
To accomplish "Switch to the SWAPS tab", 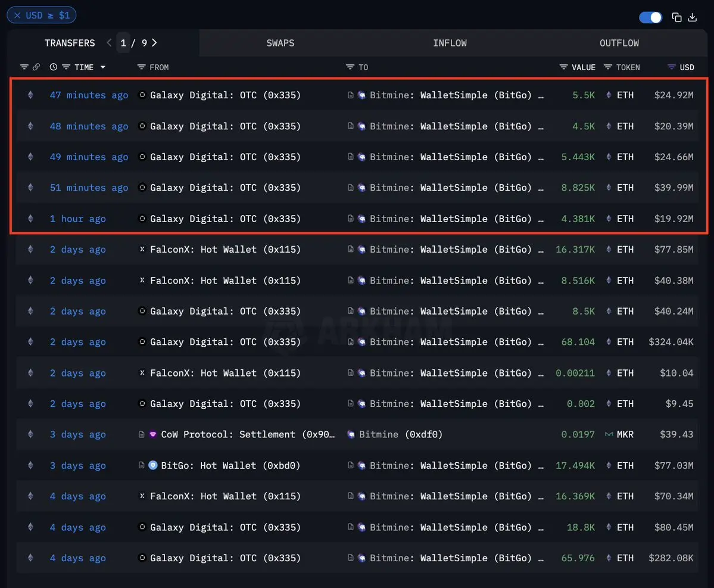I will tap(280, 43).
